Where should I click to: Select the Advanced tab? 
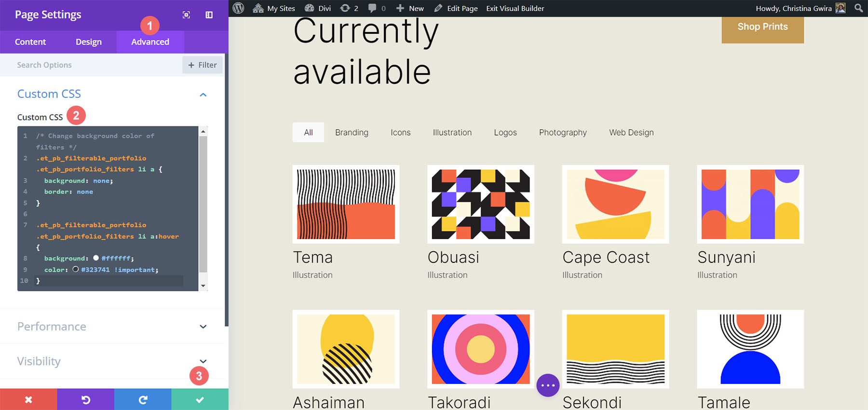click(x=150, y=42)
